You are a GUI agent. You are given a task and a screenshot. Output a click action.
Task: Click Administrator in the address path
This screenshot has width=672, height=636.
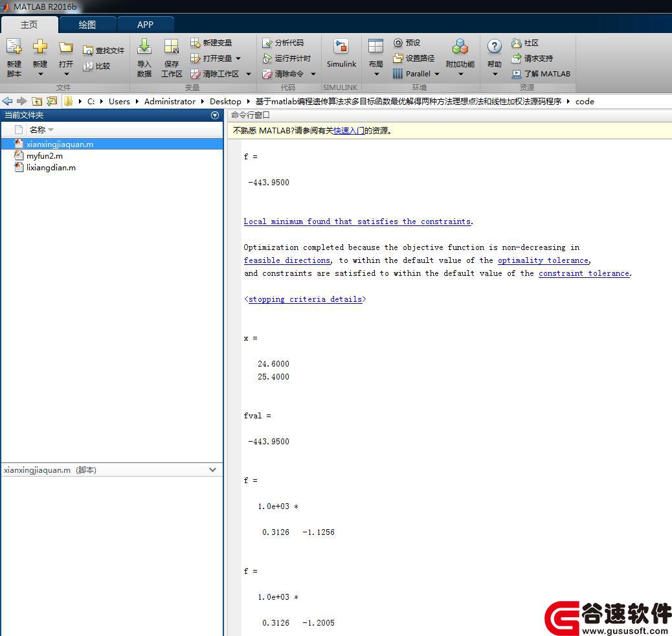click(170, 102)
